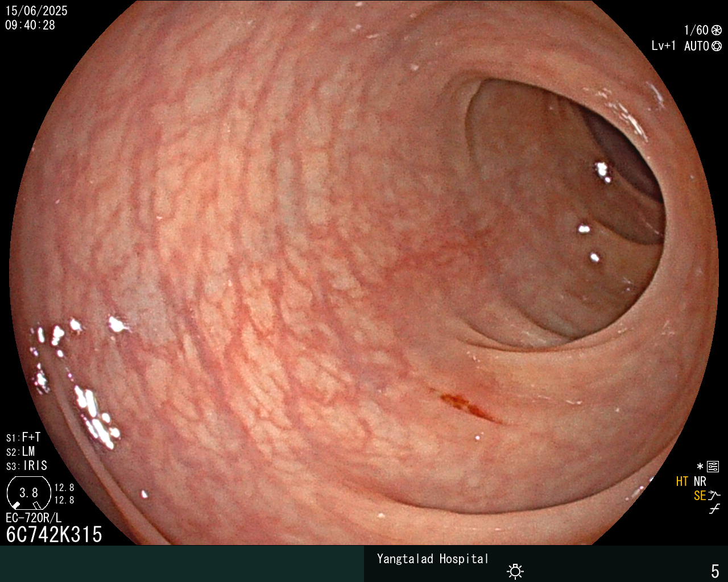Click the Yangtalad Hospital label
This screenshot has height=582, width=728.
pos(433,559)
